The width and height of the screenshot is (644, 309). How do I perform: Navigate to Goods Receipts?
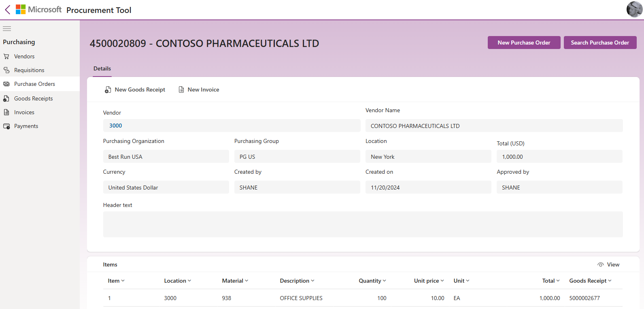click(34, 98)
